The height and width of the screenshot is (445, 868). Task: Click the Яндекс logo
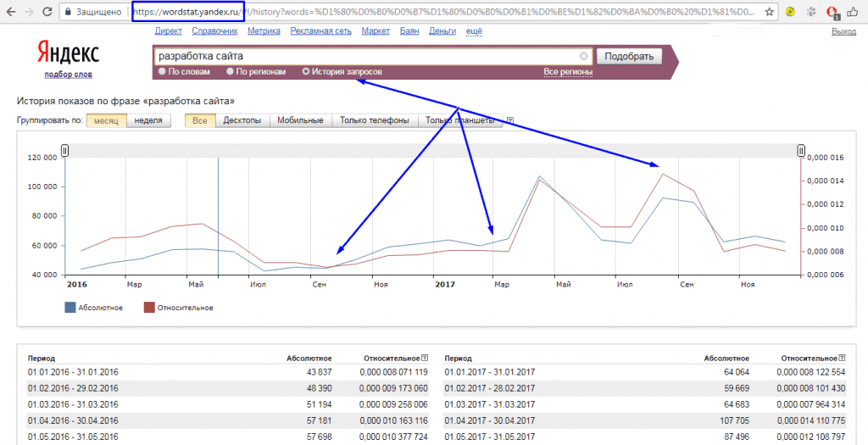coord(68,52)
